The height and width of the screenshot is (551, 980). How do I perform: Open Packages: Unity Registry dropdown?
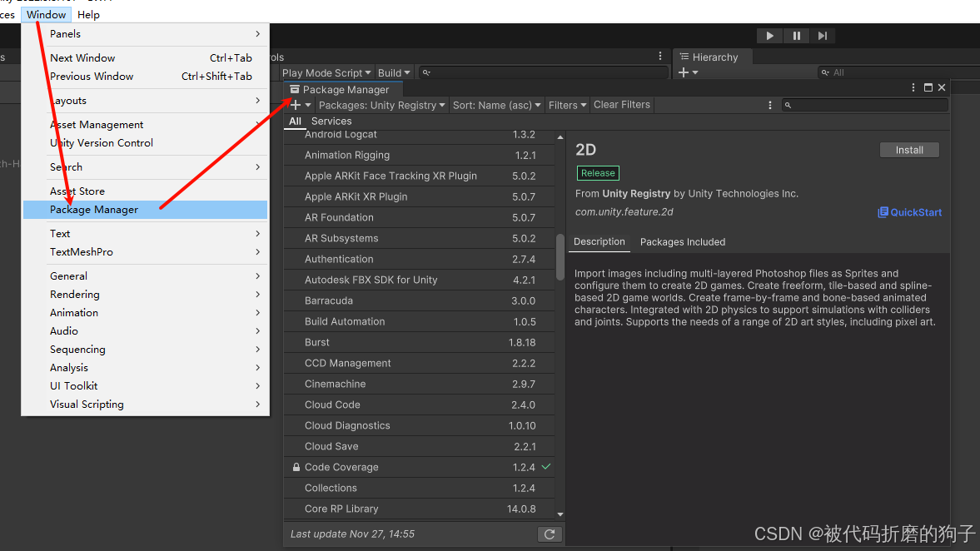click(x=382, y=105)
